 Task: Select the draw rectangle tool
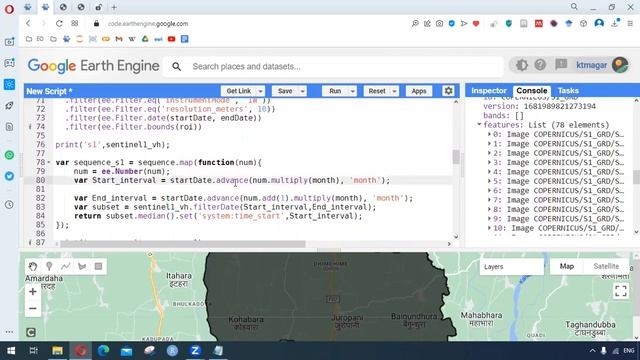[98, 267]
